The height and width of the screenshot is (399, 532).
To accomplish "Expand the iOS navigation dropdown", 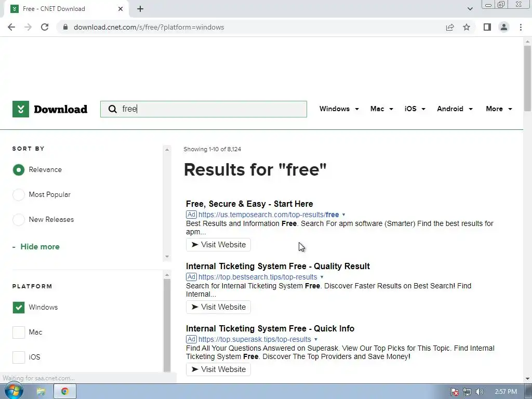I will click(x=415, y=109).
